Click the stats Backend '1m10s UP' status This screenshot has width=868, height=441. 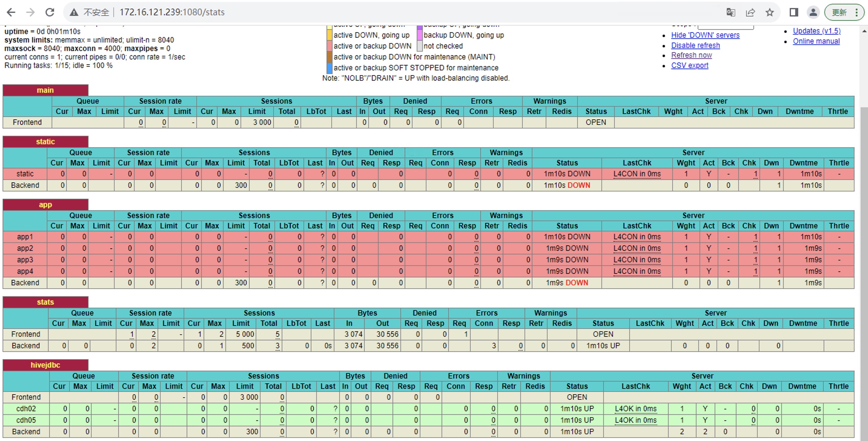coord(603,346)
